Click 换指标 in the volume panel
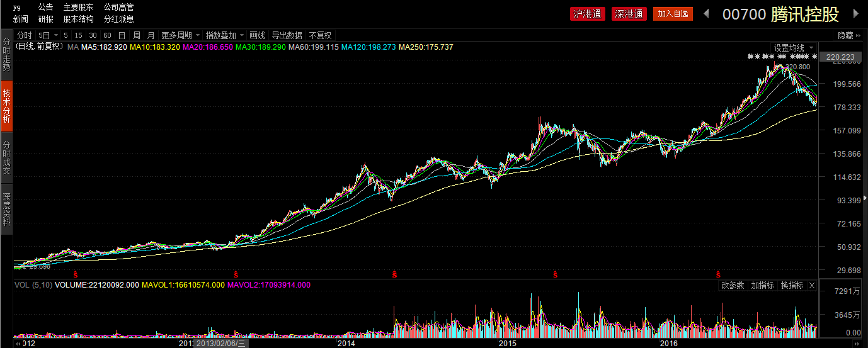The height and width of the screenshot is (348, 868). click(x=792, y=285)
